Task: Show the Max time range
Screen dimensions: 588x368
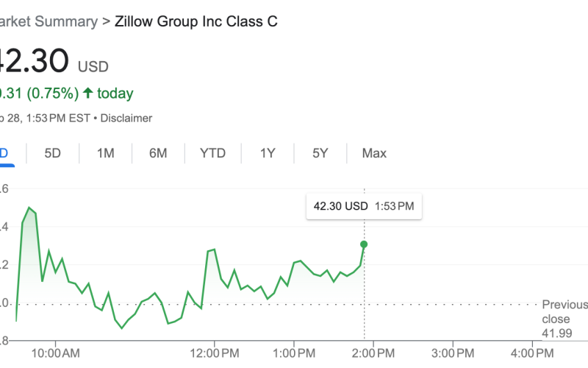Action: [x=374, y=153]
